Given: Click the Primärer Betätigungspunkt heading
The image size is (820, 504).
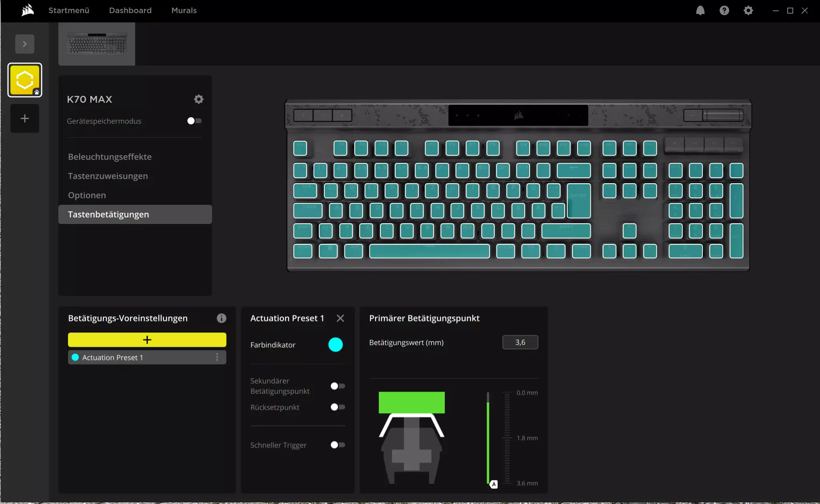Looking at the screenshot, I should point(424,318).
